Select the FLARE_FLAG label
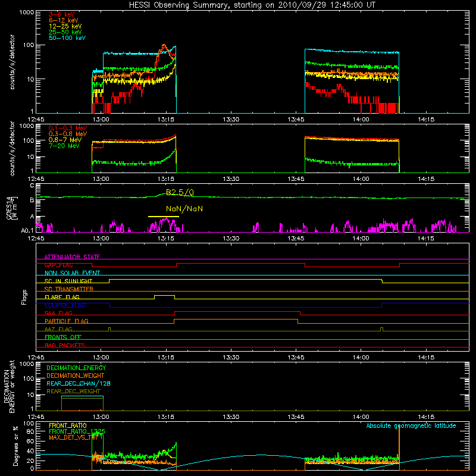476x476 pixels. [62, 297]
